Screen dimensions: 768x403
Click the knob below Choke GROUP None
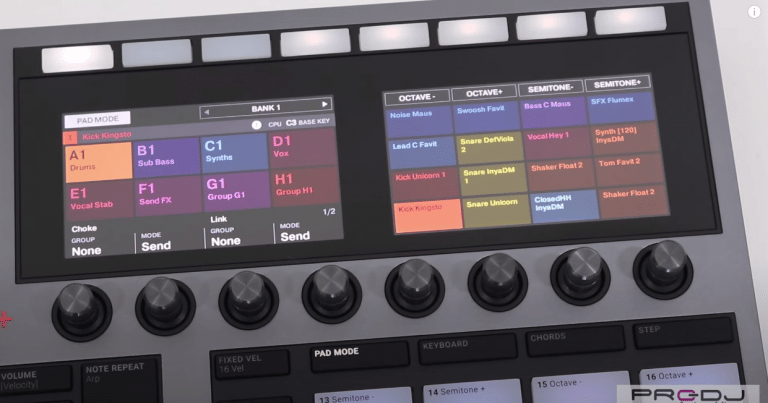point(82,312)
